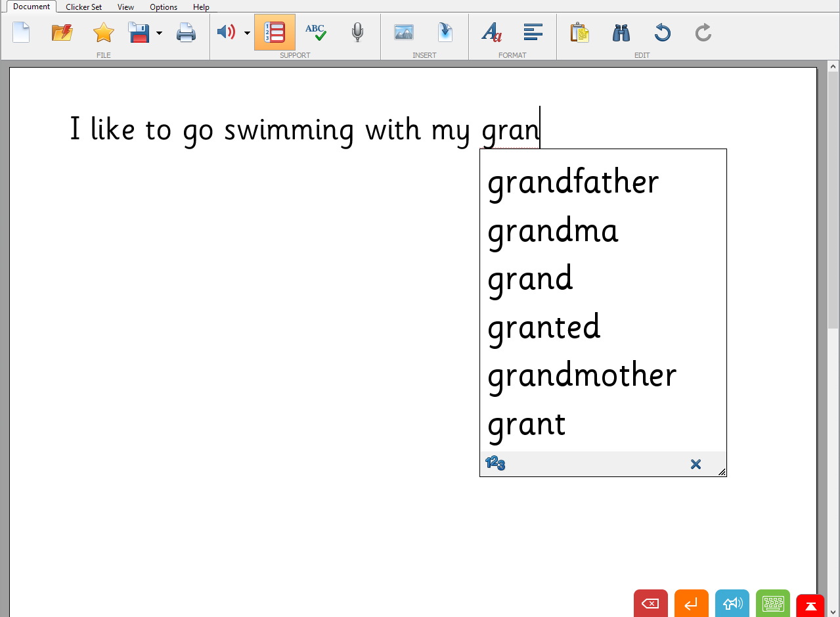Close the word prediction popup
The image size is (840, 617).
point(696,465)
